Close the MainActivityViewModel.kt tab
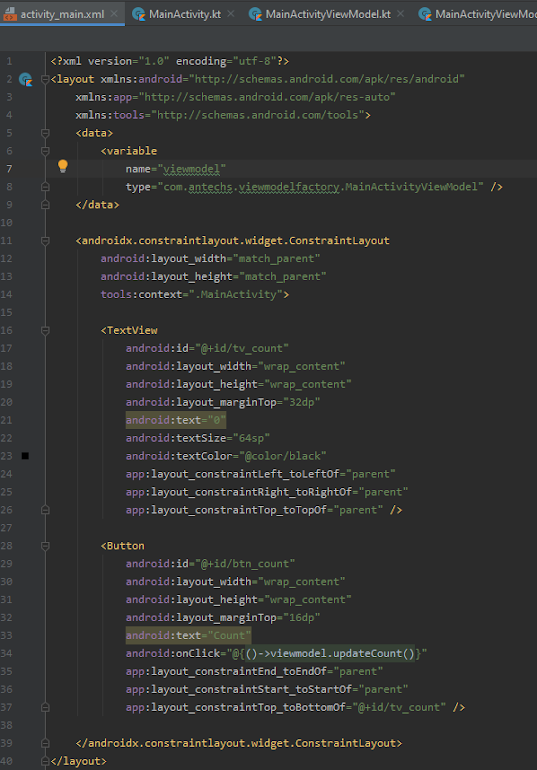537x770 pixels. [401, 14]
